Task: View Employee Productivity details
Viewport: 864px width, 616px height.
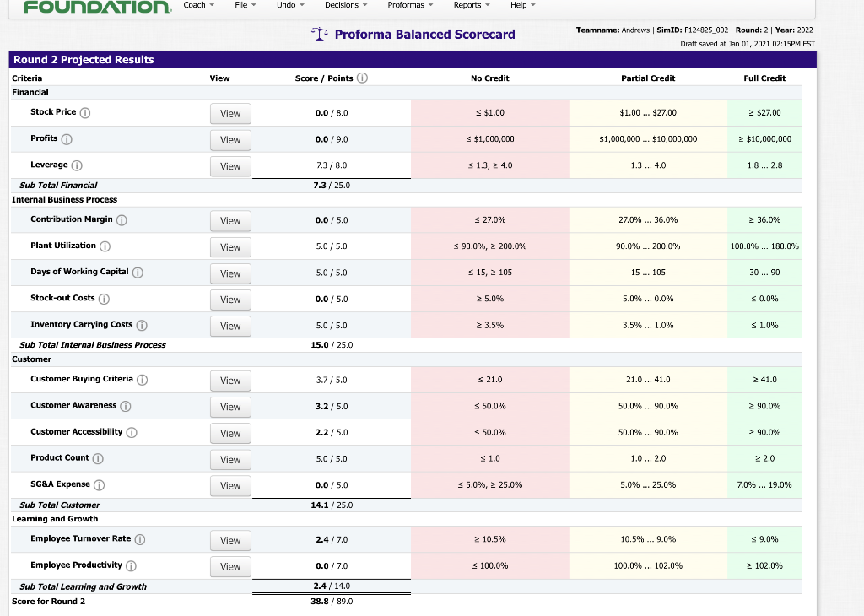Action: 229,566
